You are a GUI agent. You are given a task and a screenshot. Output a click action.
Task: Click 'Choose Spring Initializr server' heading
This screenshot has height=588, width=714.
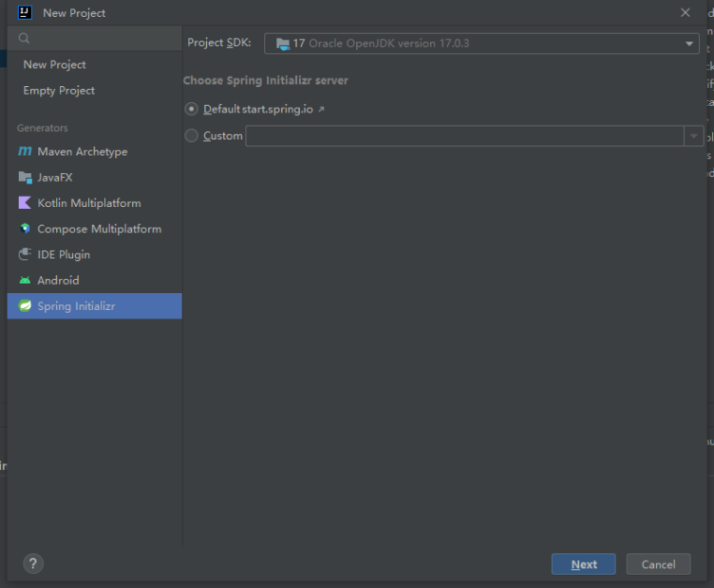tap(265, 81)
